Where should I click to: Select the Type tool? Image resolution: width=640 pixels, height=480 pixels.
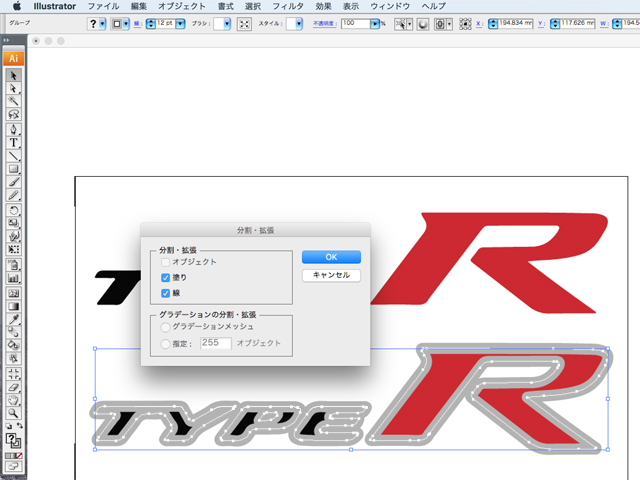13,142
